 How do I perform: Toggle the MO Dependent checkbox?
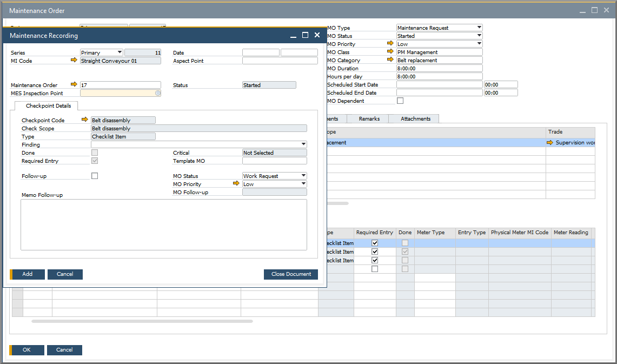[x=400, y=101]
